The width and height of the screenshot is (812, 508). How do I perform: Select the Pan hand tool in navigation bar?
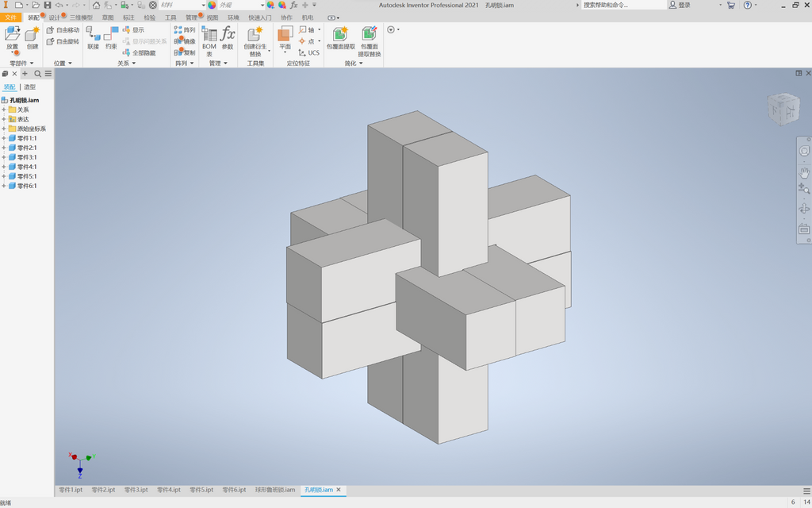[804, 173]
